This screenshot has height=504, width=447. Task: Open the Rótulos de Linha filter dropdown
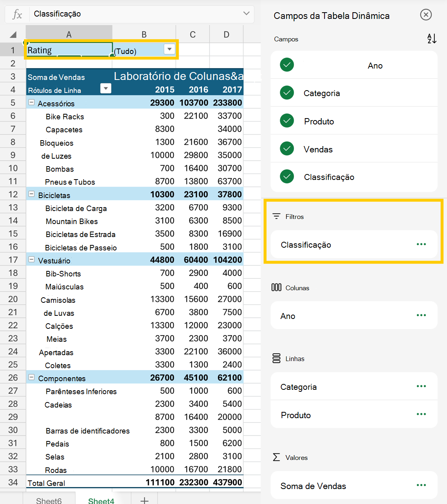[x=106, y=89]
